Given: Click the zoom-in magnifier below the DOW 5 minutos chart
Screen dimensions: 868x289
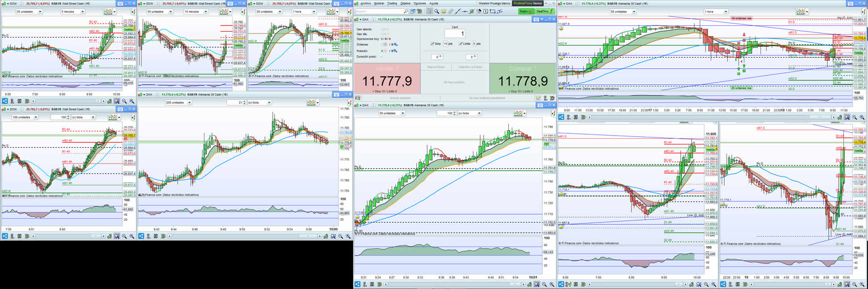Looking at the screenshot, I should click(x=132, y=101).
